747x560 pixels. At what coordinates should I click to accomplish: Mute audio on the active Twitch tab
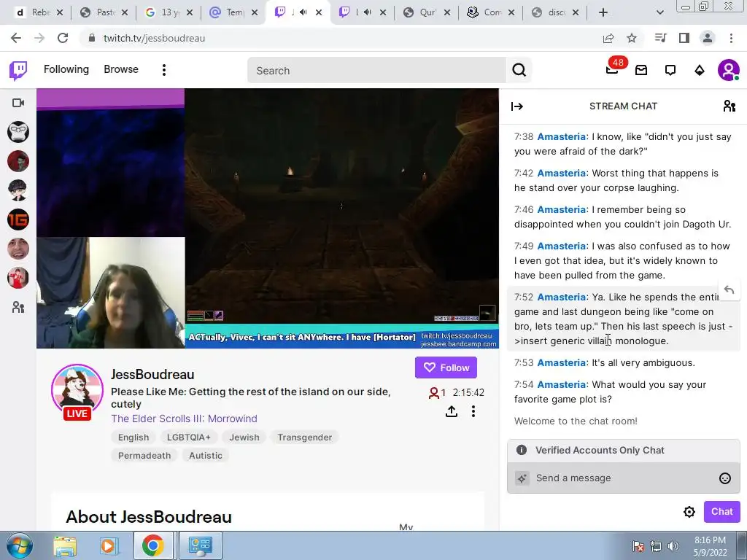coord(303,12)
